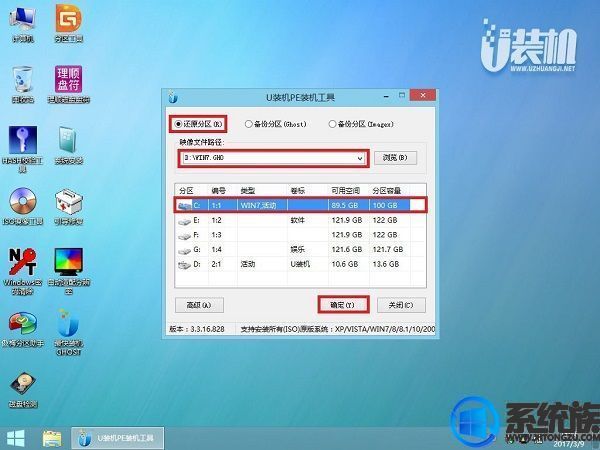The height and width of the screenshot is (450, 600).
Task: Open File Explorer from the taskbar
Action: click(x=52, y=439)
